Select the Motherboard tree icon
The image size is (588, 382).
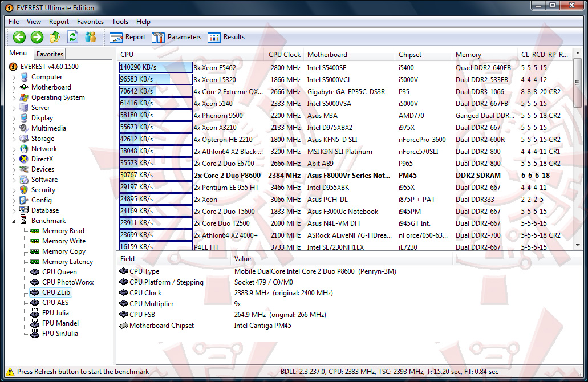25,87
